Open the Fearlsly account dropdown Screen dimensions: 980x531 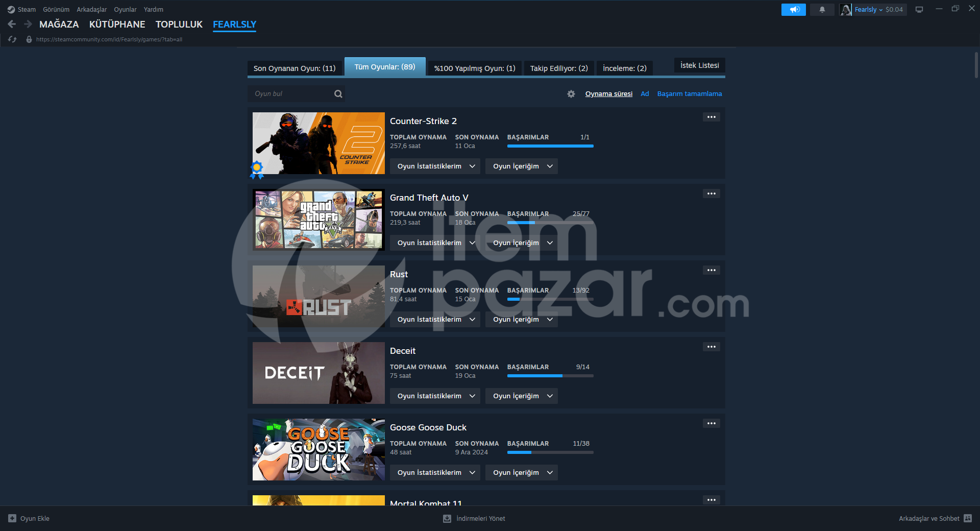click(x=869, y=10)
